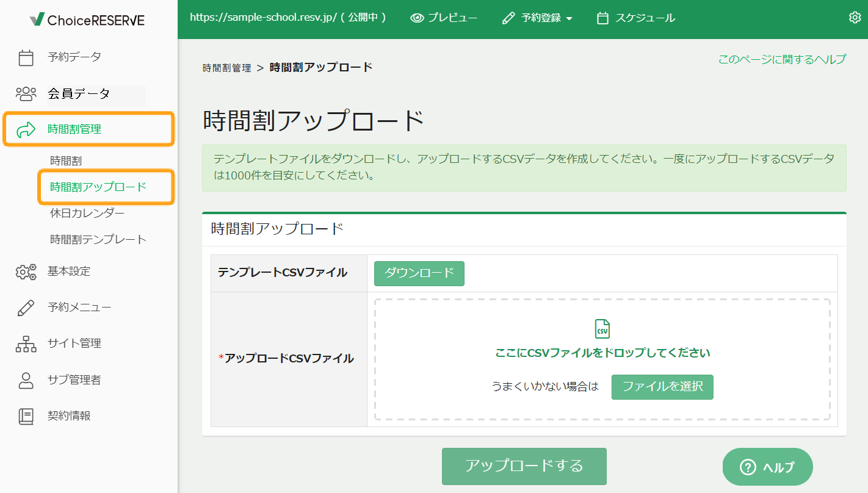Select 時間割テンプレート submenu item
Image resolution: width=868 pixels, height=493 pixels.
click(98, 239)
